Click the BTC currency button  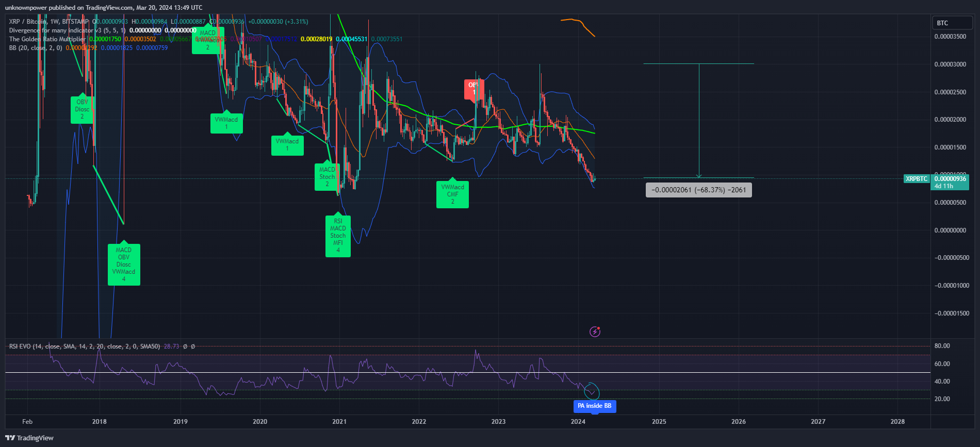coord(952,23)
